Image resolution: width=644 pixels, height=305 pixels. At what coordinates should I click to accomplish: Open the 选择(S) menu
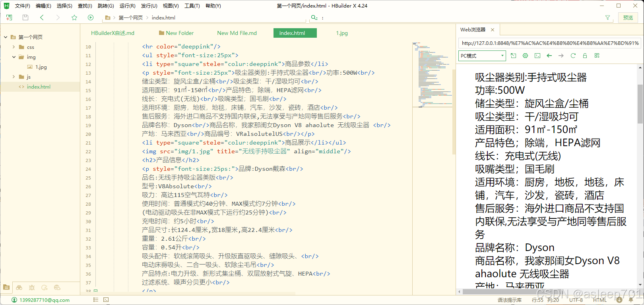64,6
